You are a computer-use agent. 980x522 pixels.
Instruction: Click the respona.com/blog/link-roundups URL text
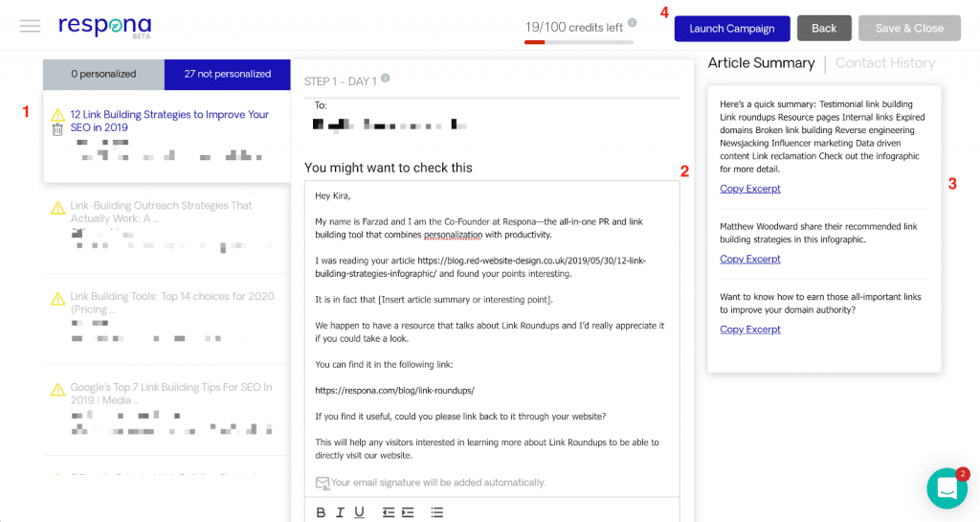click(x=394, y=390)
